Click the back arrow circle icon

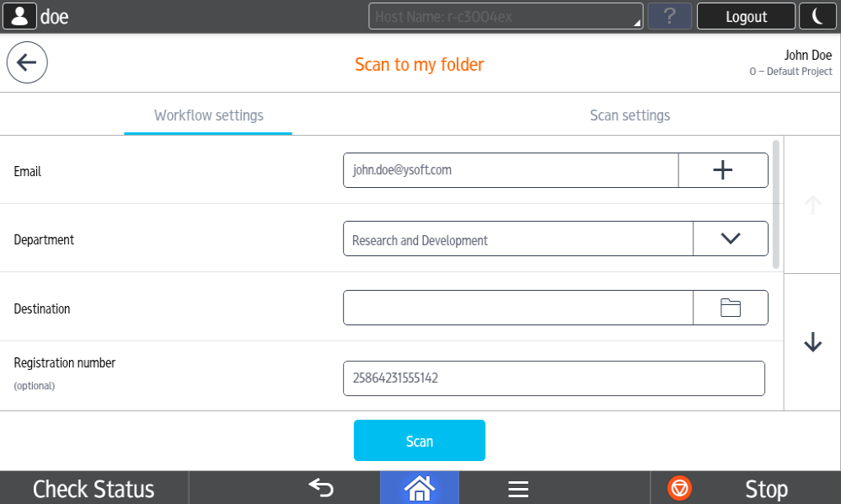tap(27, 62)
